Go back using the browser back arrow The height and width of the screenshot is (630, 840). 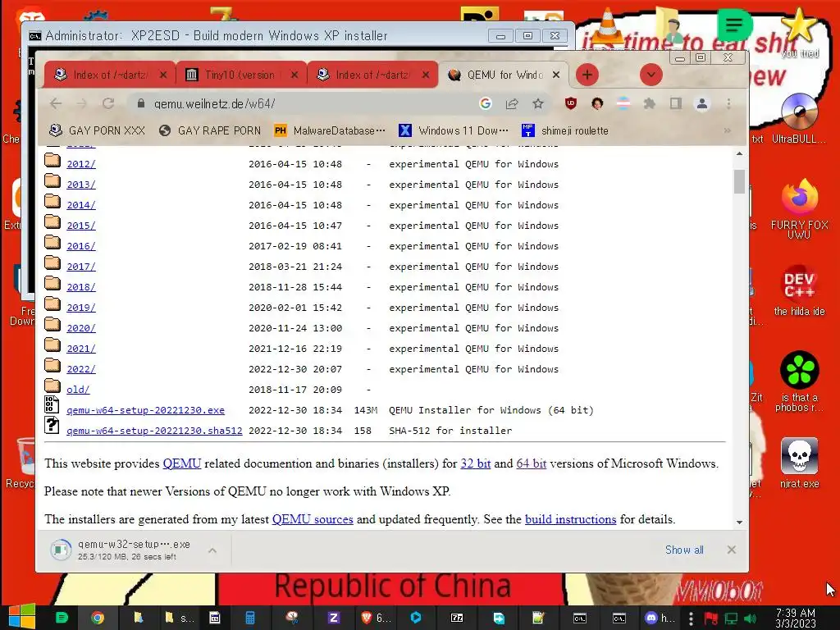56,103
